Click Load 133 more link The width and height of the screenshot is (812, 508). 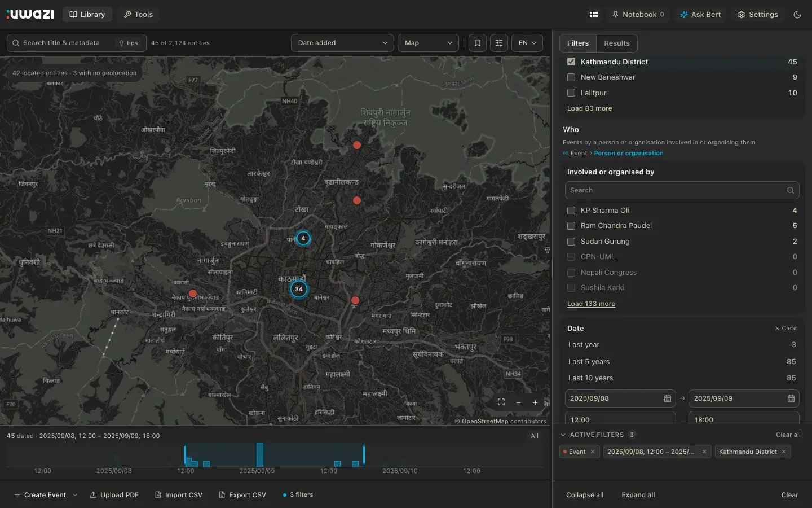click(591, 304)
